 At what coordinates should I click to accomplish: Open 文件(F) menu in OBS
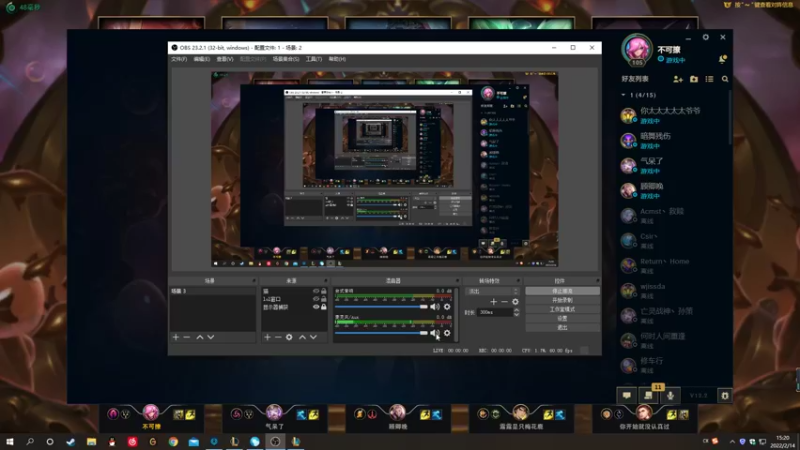[x=179, y=59]
